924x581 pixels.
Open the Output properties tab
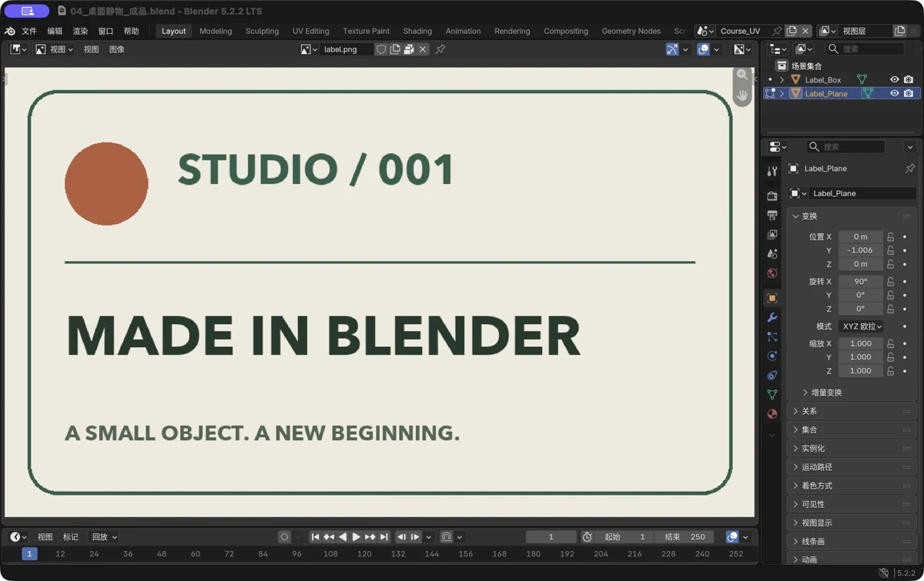pyautogui.click(x=772, y=215)
